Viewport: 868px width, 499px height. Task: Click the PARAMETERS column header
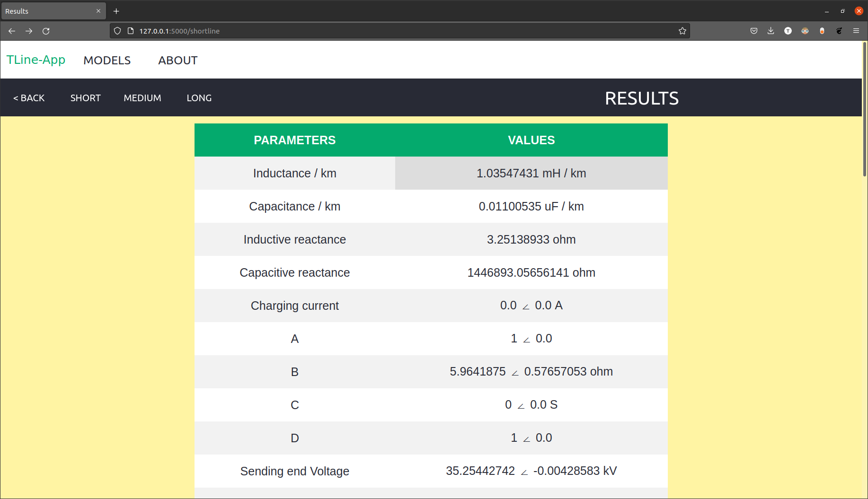tap(295, 140)
